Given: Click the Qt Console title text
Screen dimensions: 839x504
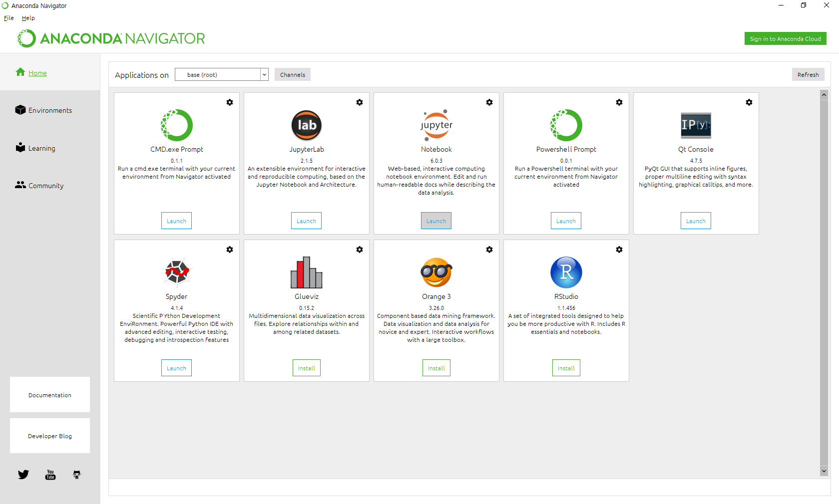Looking at the screenshot, I should coord(696,149).
